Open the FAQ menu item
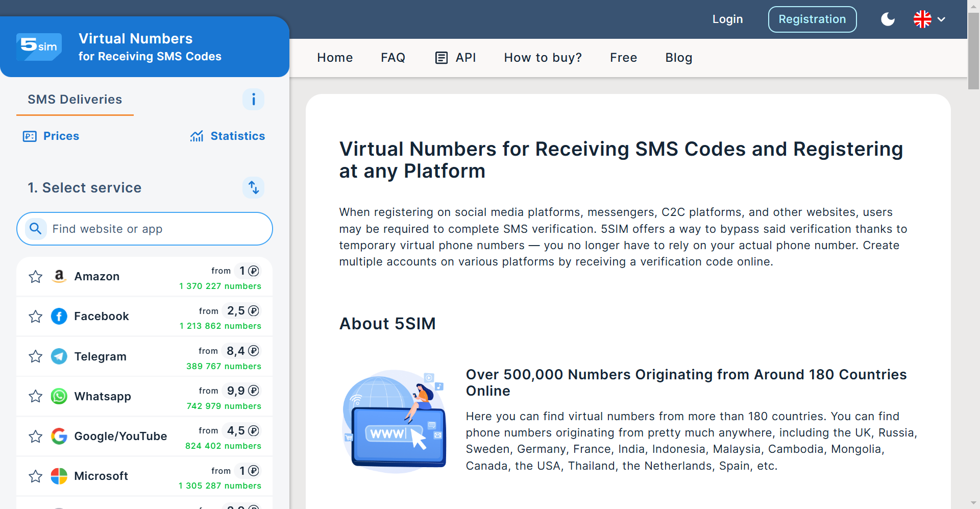 [x=393, y=58]
